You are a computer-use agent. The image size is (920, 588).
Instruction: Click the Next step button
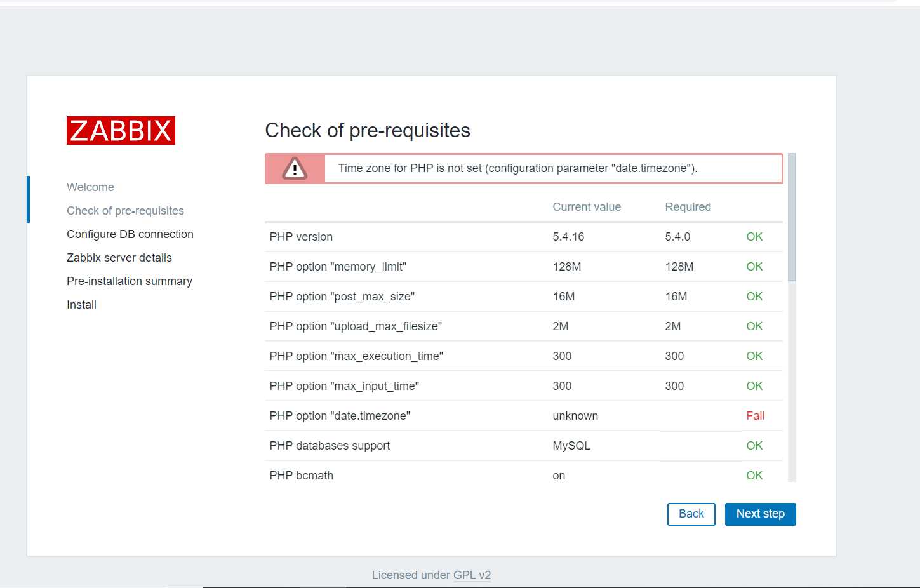[x=760, y=514]
